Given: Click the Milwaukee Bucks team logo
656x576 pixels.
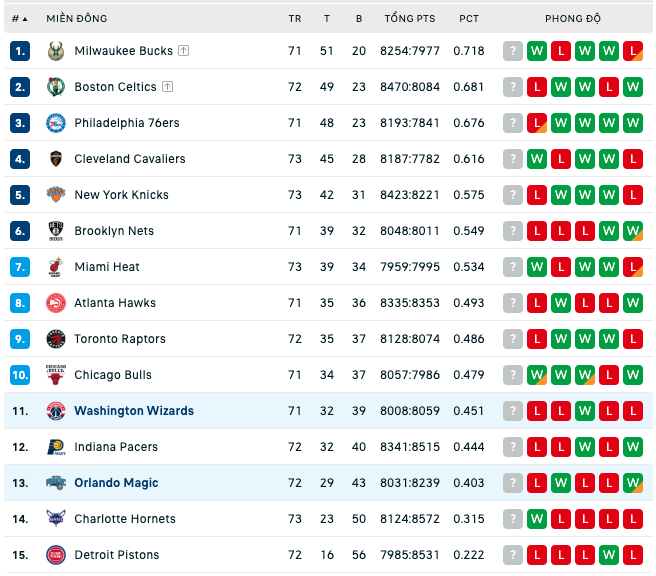Looking at the screenshot, I should pyautogui.click(x=56, y=51).
